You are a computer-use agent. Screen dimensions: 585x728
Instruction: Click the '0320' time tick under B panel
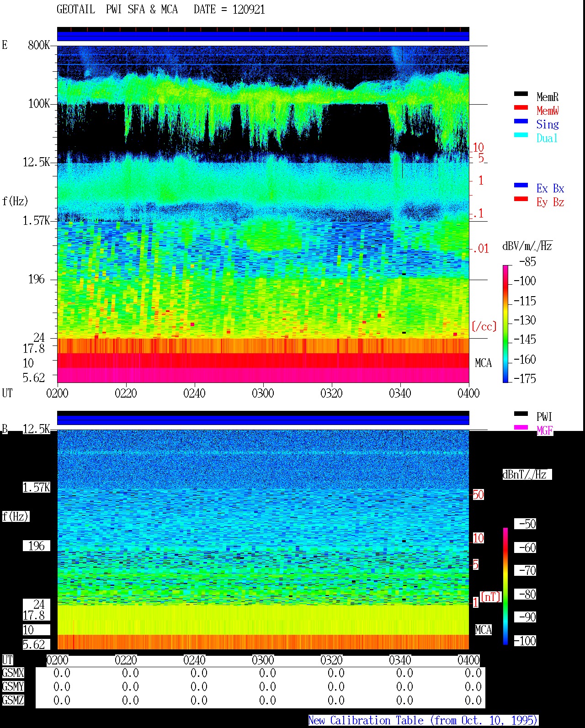coord(331,660)
